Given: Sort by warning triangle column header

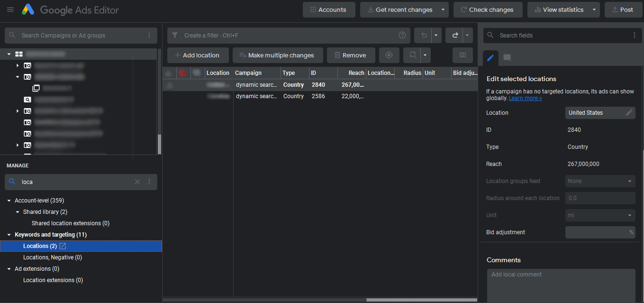Looking at the screenshot, I should pos(169,73).
